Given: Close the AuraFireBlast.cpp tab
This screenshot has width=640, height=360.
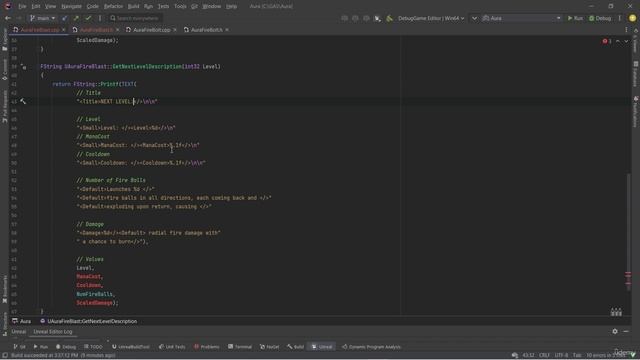Looking at the screenshot, I should tap(63, 30).
